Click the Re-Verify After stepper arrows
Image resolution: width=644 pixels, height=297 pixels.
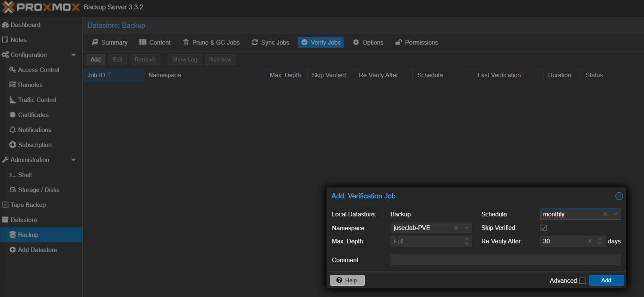pos(600,241)
